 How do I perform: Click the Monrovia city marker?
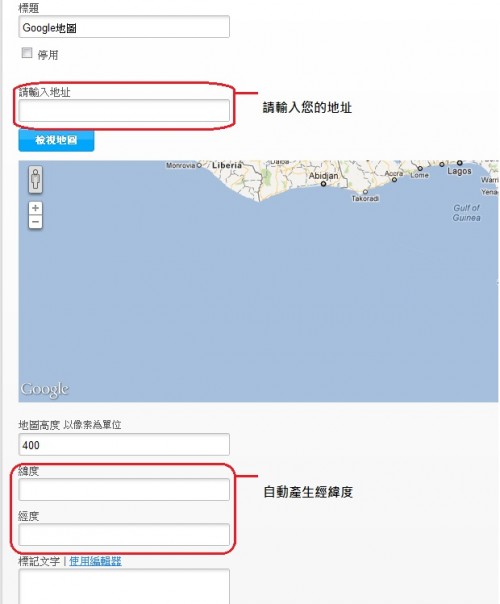point(199,165)
